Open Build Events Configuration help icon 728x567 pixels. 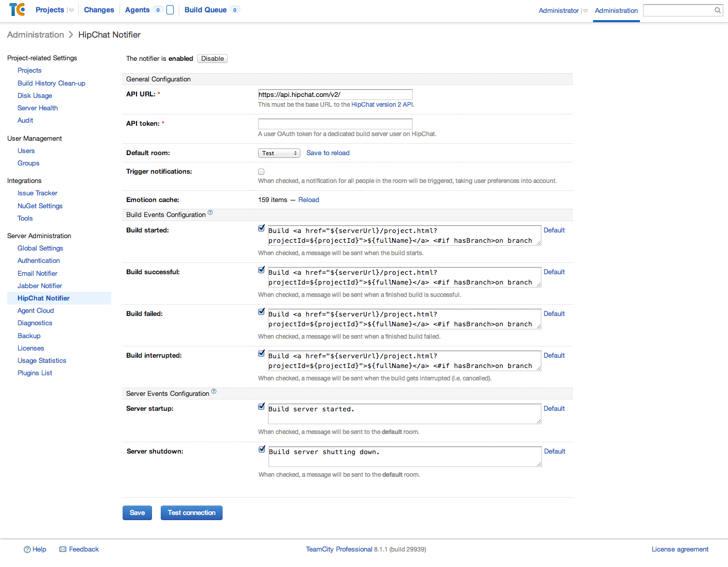pyautogui.click(x=210, y=213)
